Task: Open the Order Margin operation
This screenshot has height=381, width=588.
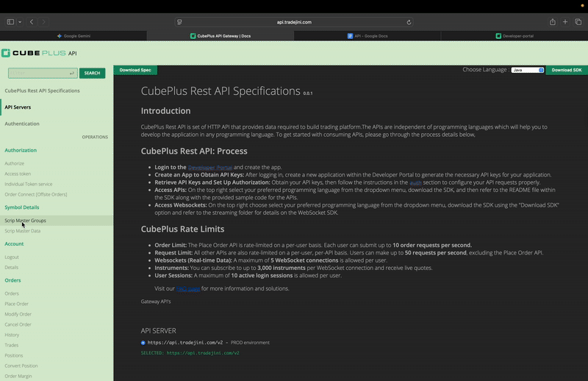Action: (x=18, y=376)
